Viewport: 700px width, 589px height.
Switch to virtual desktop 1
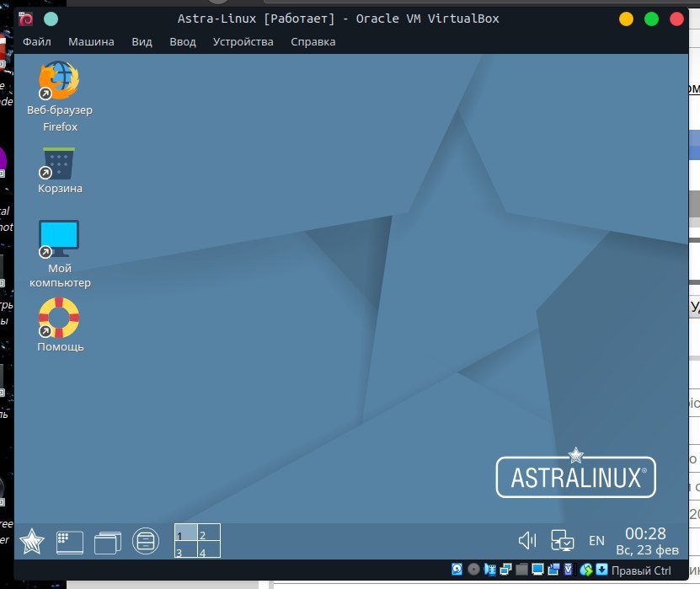coord(185,533)
